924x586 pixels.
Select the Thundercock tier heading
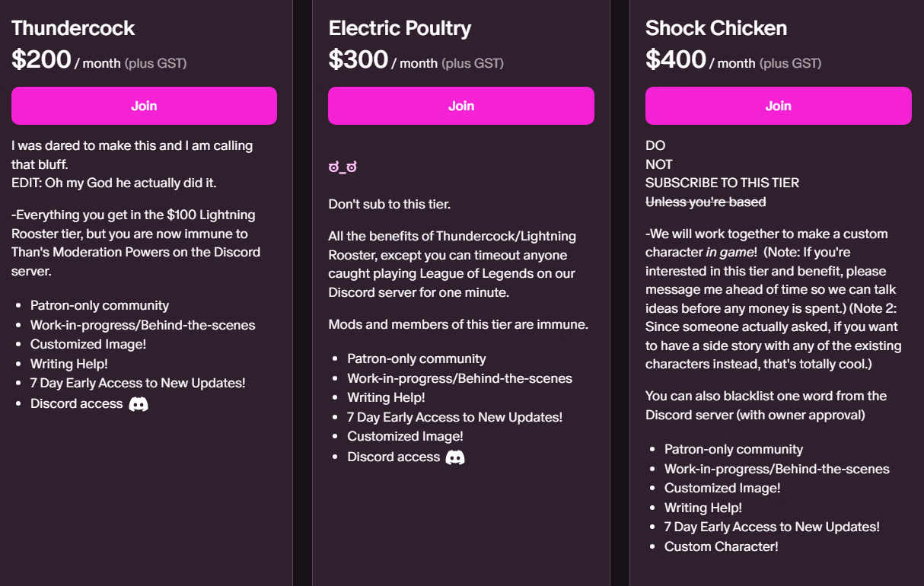73,28
